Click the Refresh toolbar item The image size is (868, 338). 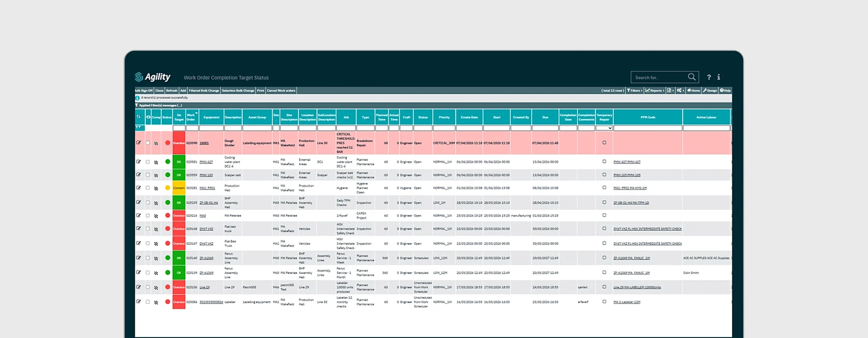[172, 90]
